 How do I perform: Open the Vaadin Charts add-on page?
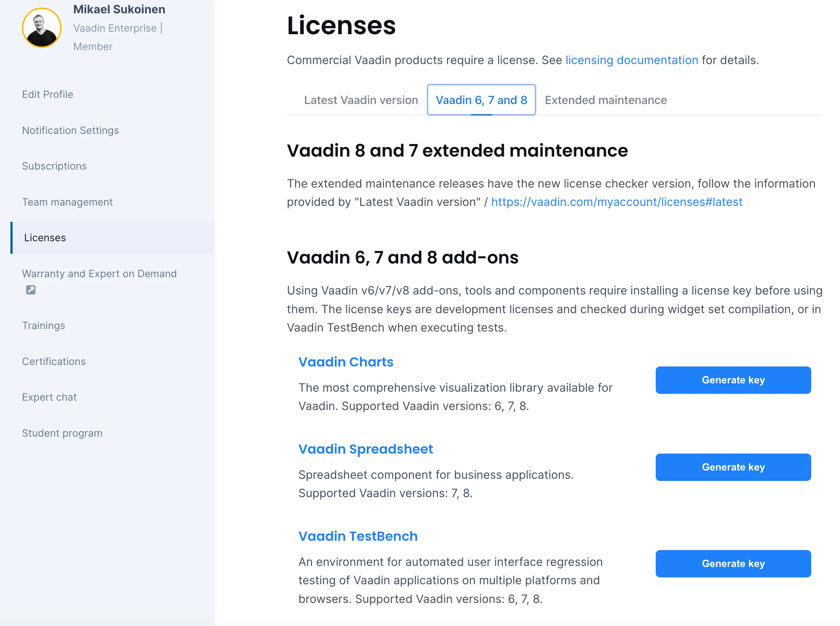346,361
